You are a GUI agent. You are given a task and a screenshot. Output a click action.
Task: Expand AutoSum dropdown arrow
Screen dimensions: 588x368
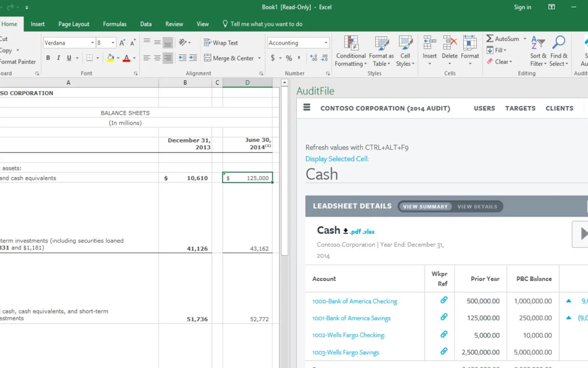pyautogui.click(x=525, y=39)
